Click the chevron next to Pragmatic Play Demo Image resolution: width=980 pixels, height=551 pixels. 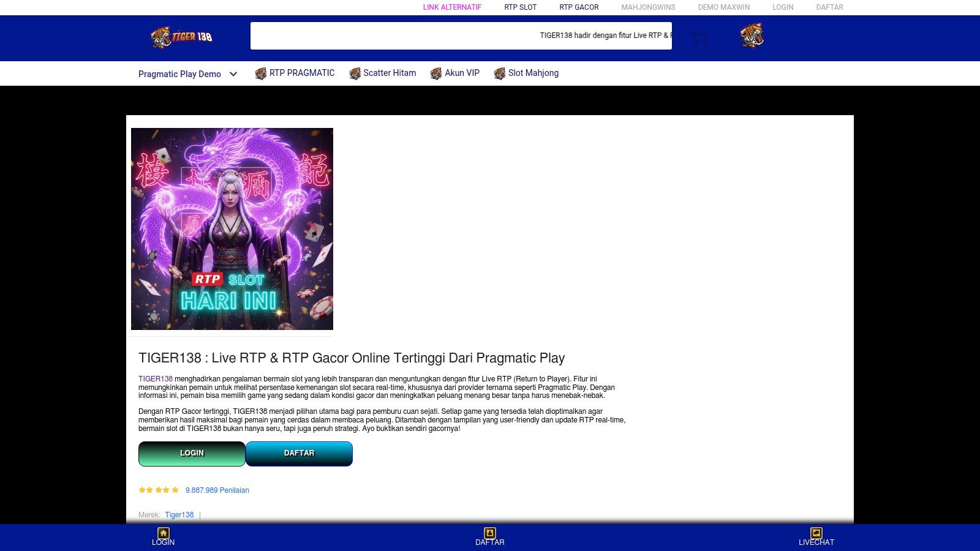(233, 74)
